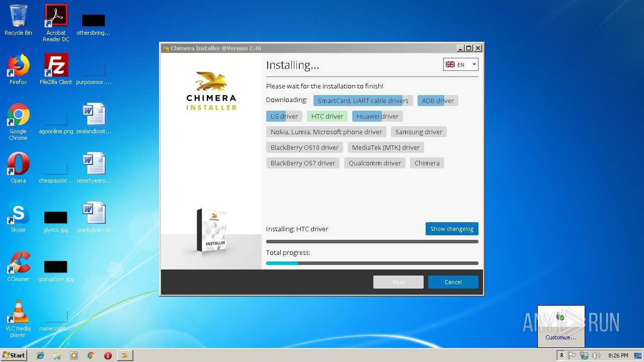644x362 pixels.
Task: Cancel the installation
Action: tap(453, 282)
